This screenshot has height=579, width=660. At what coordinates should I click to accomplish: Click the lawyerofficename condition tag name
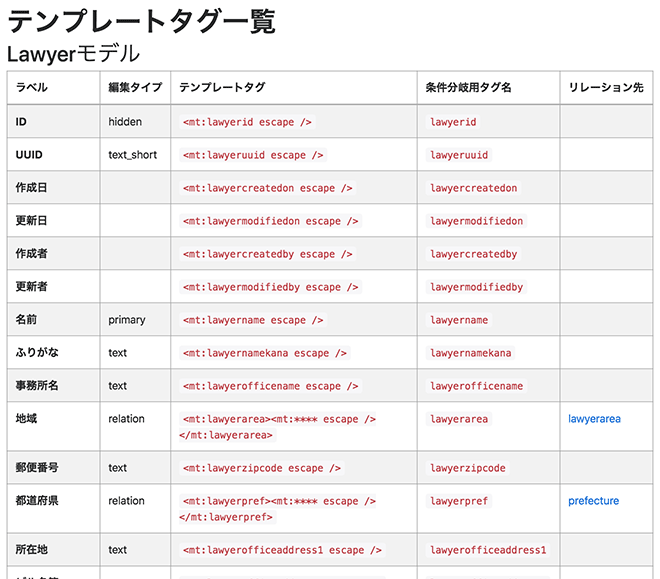coord(476,386)
